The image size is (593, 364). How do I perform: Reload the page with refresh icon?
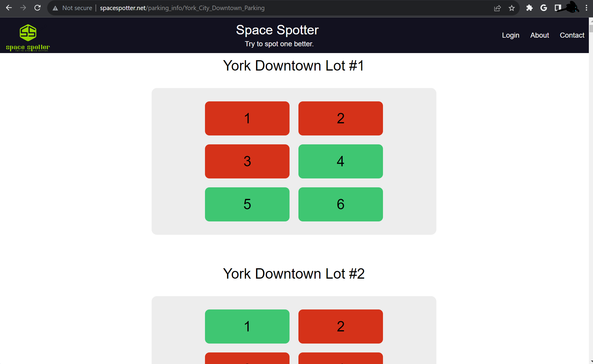click(37, 8)
